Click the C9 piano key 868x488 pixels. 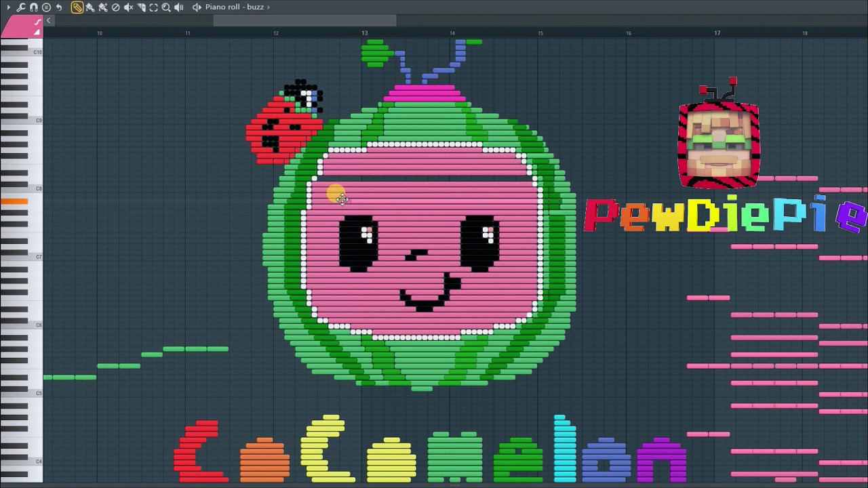pyautogui.click(x=22, y=121)
